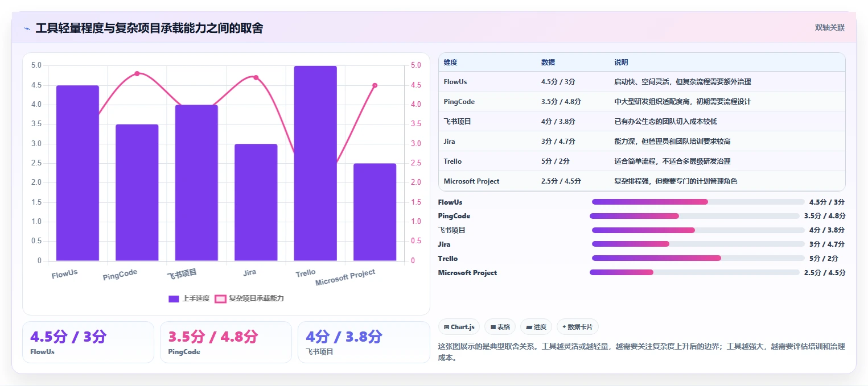Click the 数据卡片 chip icon
The image size is (868, 386).
[564, 327]
